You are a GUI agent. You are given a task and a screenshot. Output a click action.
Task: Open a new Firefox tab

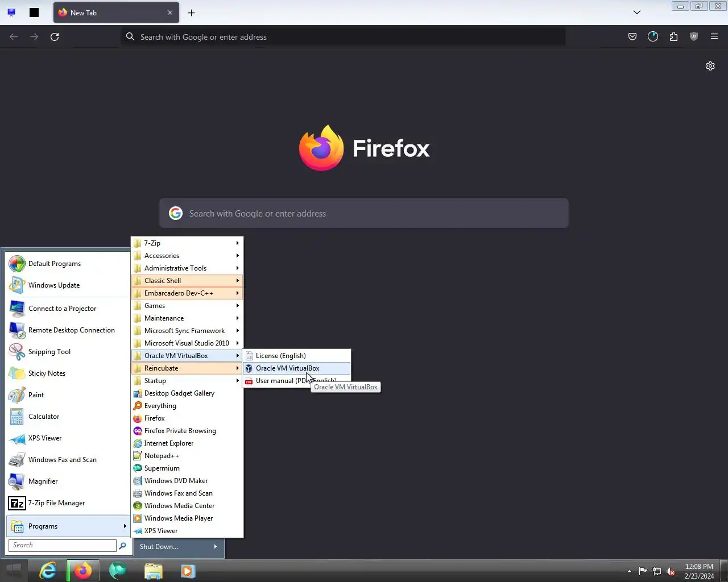pyautogui.click(x=191, y=13)
